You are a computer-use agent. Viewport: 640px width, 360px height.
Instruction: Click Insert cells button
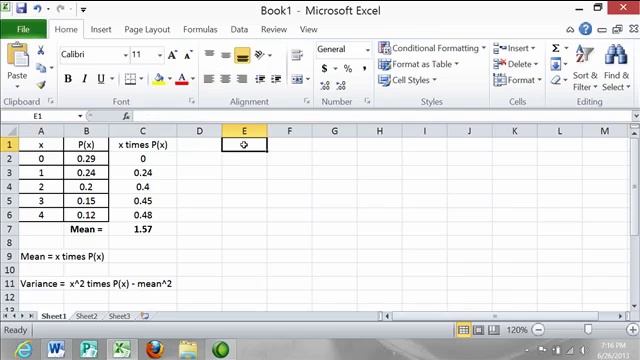coord(514,48)
